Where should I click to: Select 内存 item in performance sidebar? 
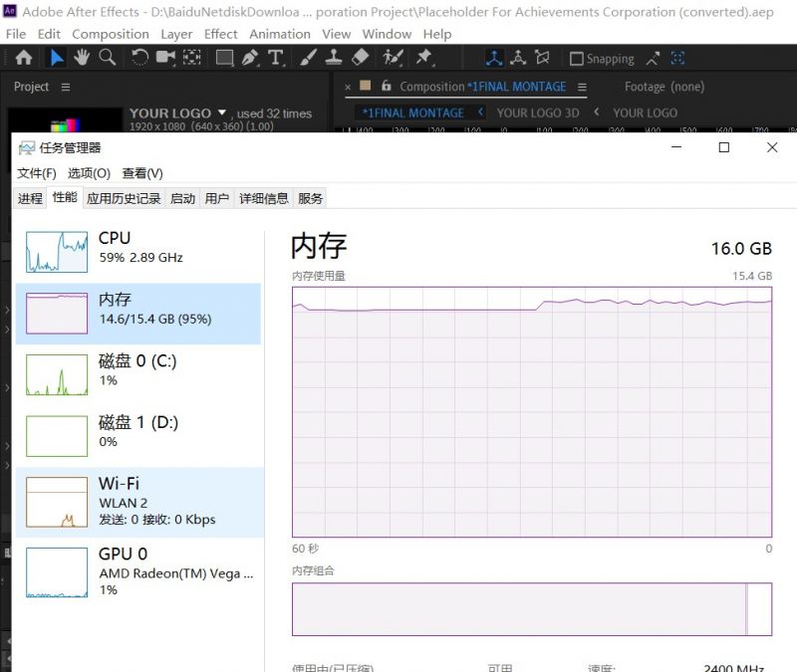click(138, 314)
